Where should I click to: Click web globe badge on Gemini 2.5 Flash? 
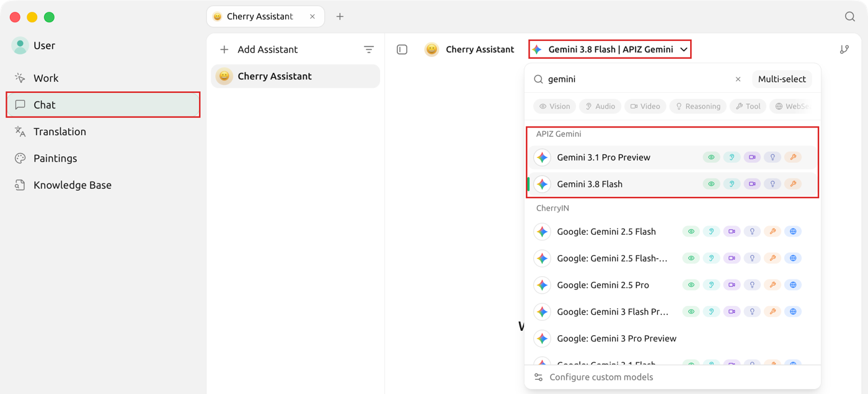click(793, 232)
